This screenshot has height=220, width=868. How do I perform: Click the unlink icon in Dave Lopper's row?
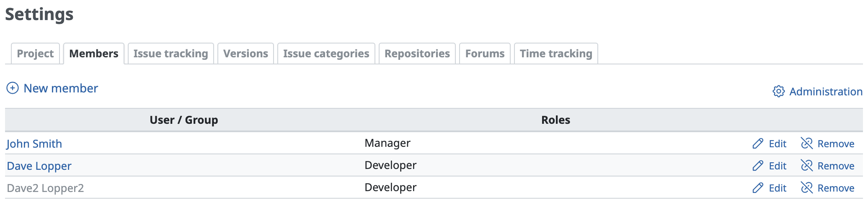pos(806,166)
